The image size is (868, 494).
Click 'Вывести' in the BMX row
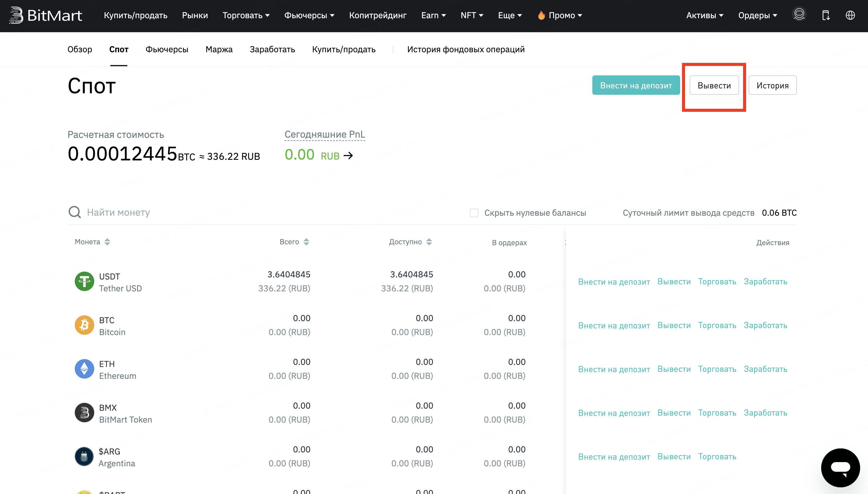[674, 413]
